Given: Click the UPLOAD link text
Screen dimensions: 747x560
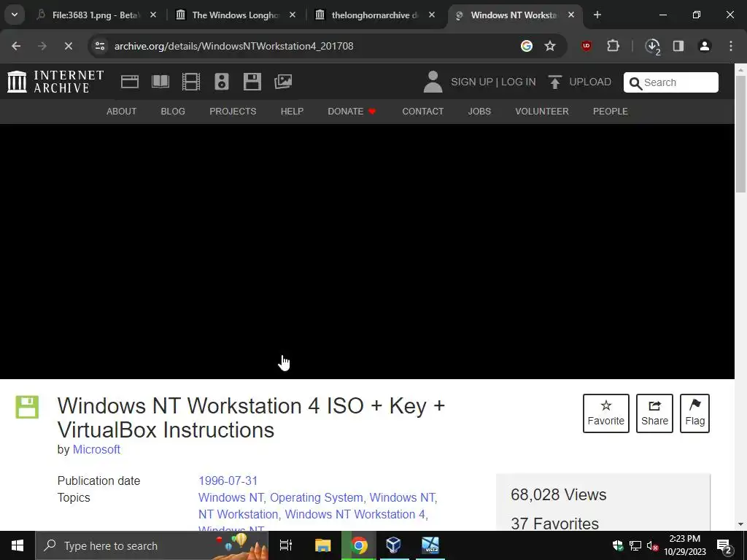Looking at the screenshot, I should [x=590, y=82].
